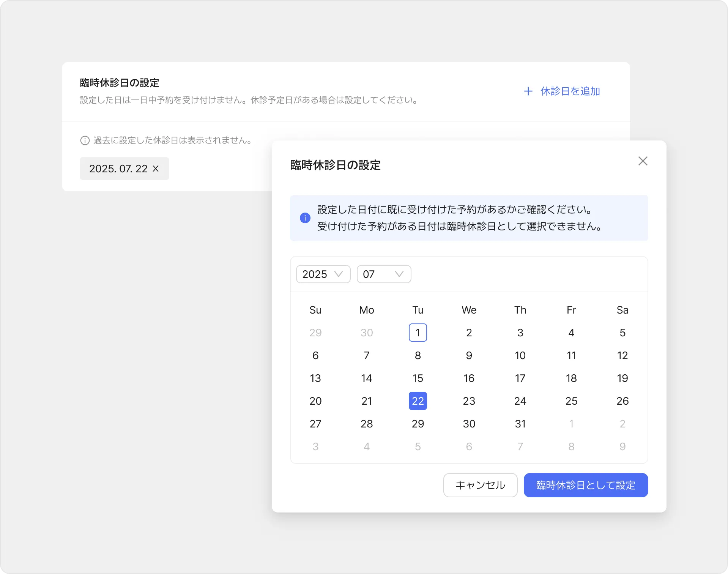Click greyed August 2 under Sa
Screen dimensions: 728x574
click(x=622, y=424)
